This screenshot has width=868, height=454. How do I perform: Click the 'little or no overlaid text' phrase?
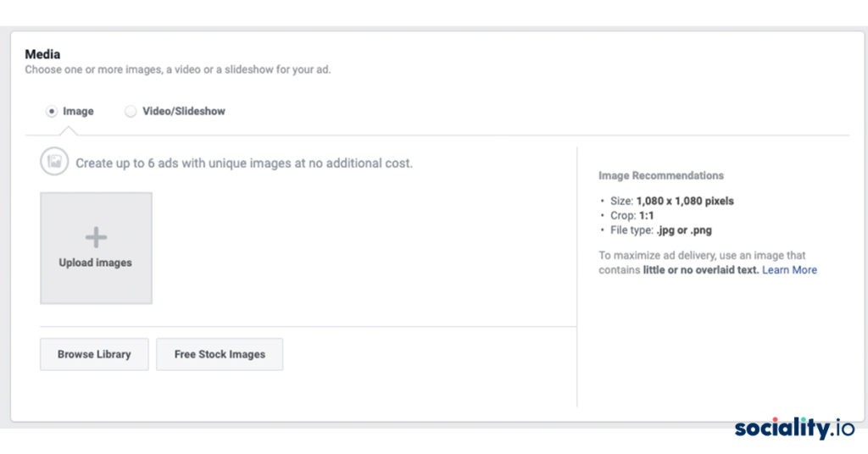pos(701,270)
